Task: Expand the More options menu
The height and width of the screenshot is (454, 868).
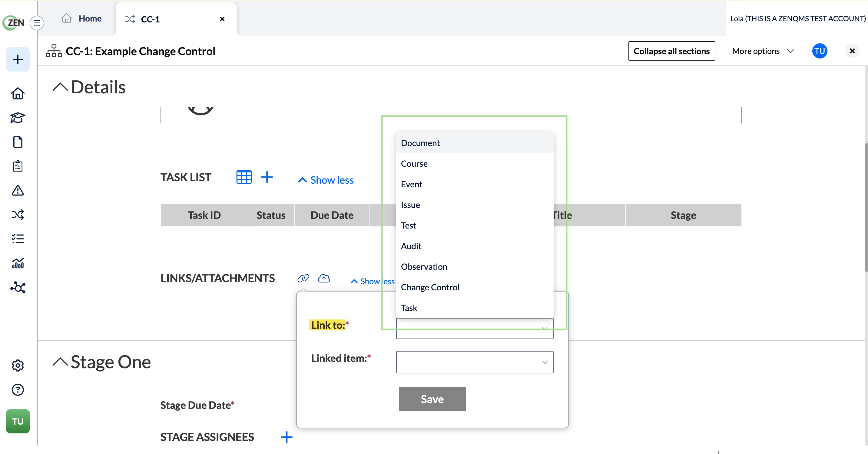Action: tap(763, 51)
